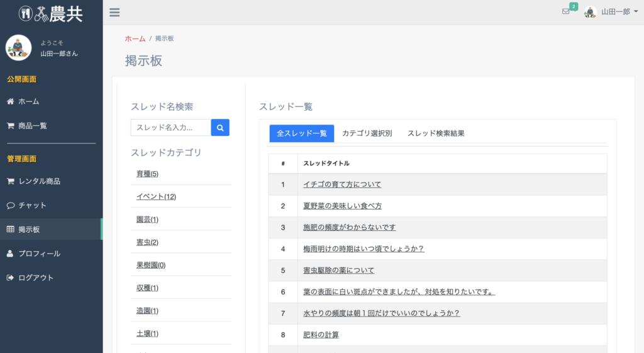Switch to the スレッド検索結果 tab
The height and width of the screenshot is (353, 644).
tap(436, 133)
